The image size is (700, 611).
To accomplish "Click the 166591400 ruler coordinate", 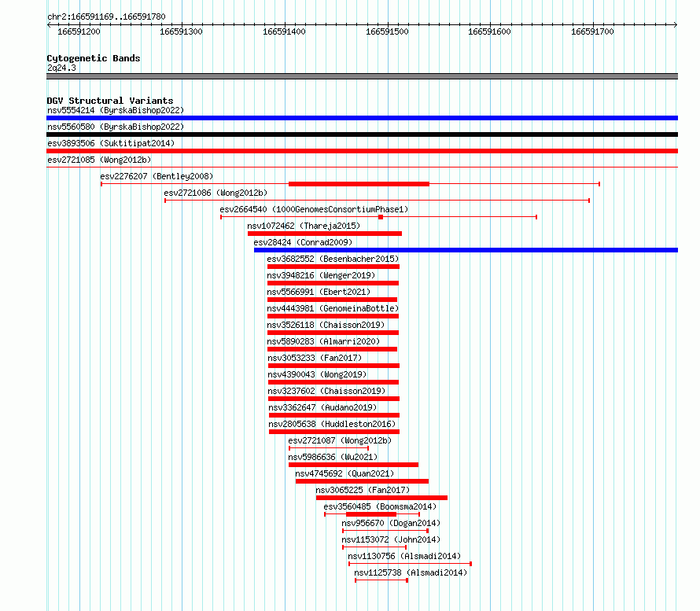I will tap(285, 31).
